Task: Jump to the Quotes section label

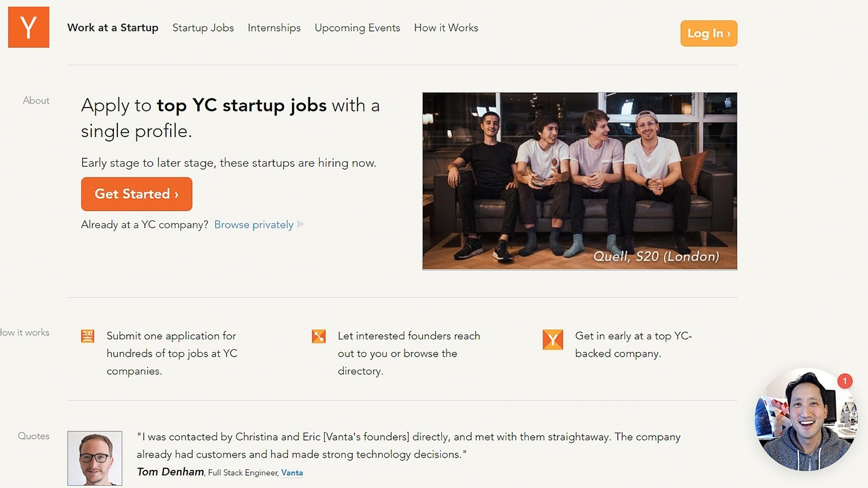Action: click(34, 436)
